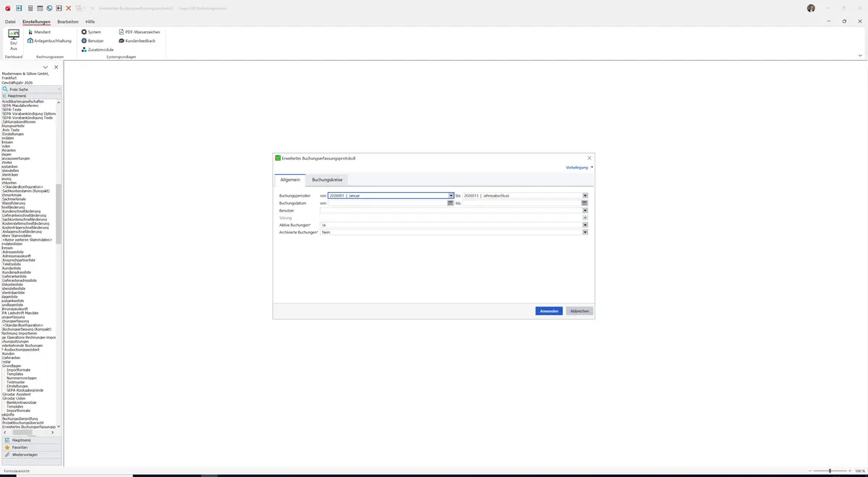The width and height of the screenshot is (868, 477).
Task: Open the System settings gear
Action: pyautogui.click(x=91, y=32)
